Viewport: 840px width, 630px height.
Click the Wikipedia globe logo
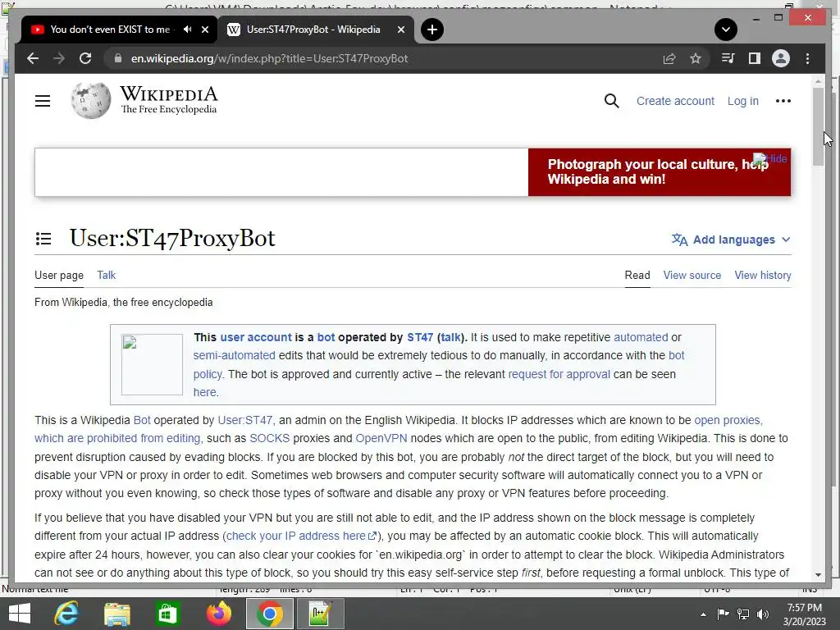pos(90,101)
